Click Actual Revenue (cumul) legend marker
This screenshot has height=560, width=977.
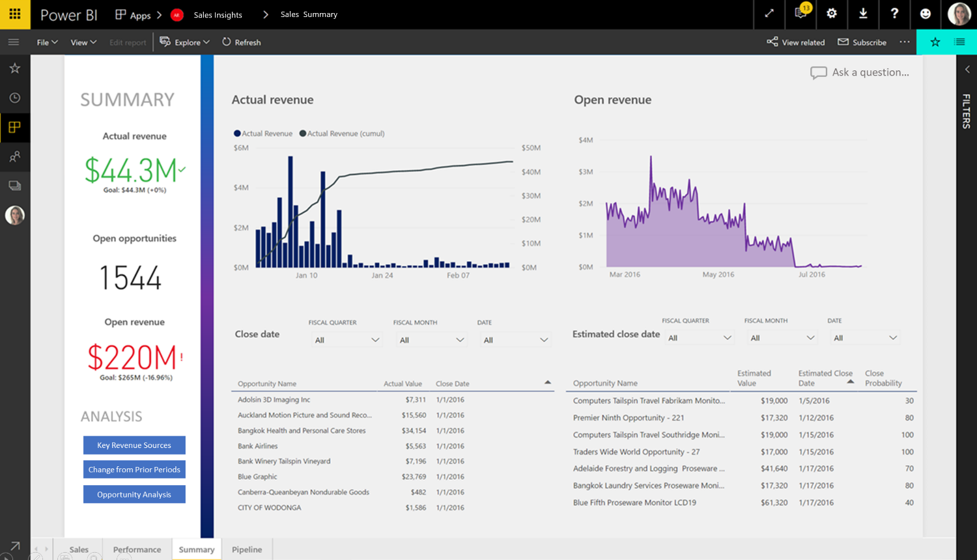(x=303, y=133)
